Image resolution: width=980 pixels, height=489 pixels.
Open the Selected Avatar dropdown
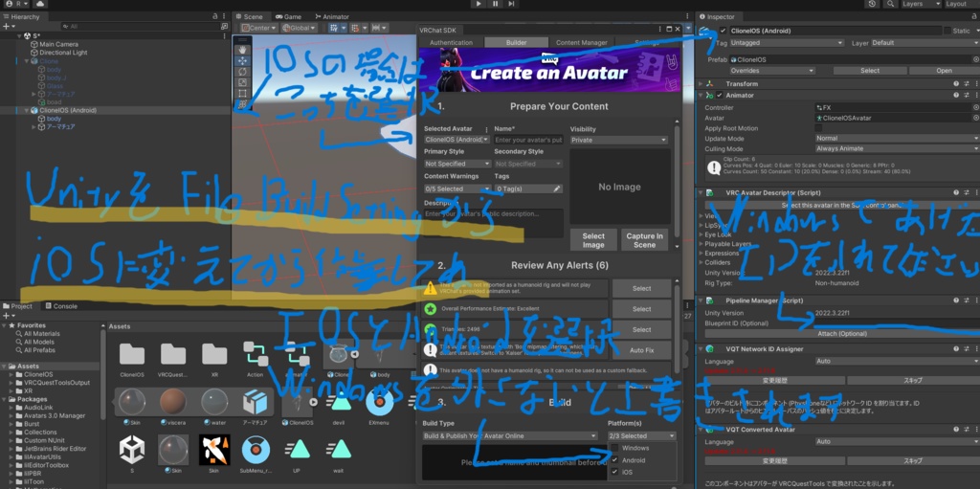[457, 140]
